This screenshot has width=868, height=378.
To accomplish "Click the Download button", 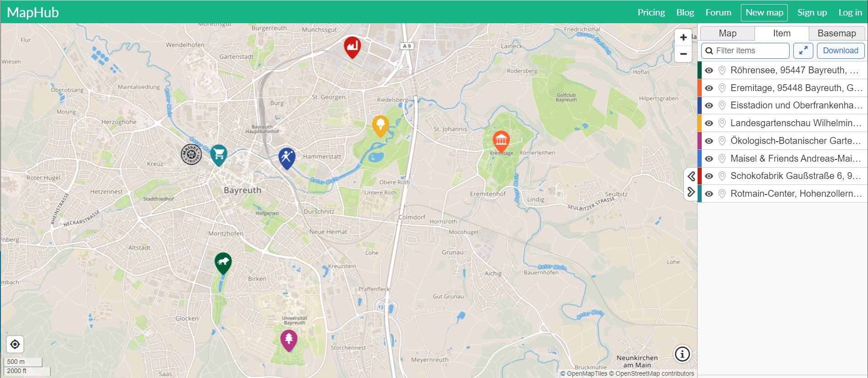I will pos(840,51).
